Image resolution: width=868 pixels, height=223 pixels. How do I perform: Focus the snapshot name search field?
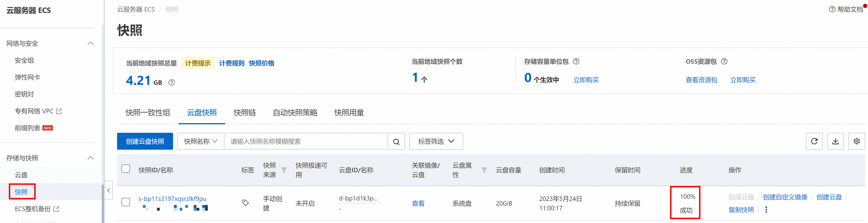[x=306, y=142]
